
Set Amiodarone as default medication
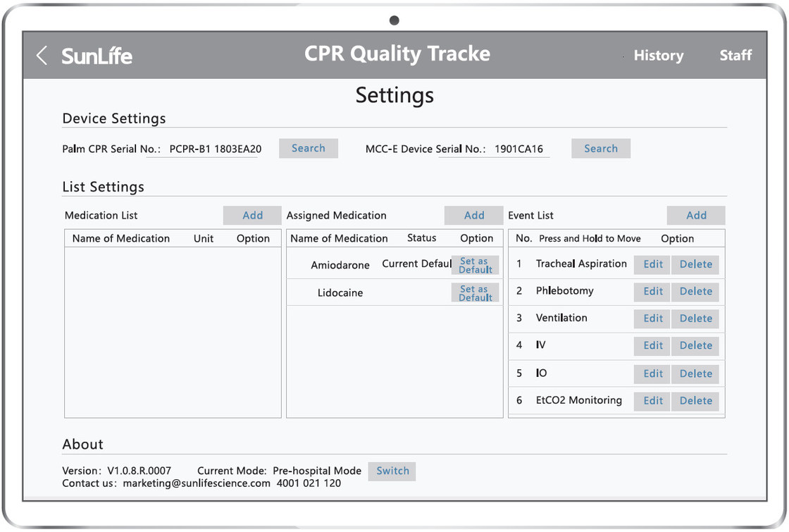click(x=475, y=266)
